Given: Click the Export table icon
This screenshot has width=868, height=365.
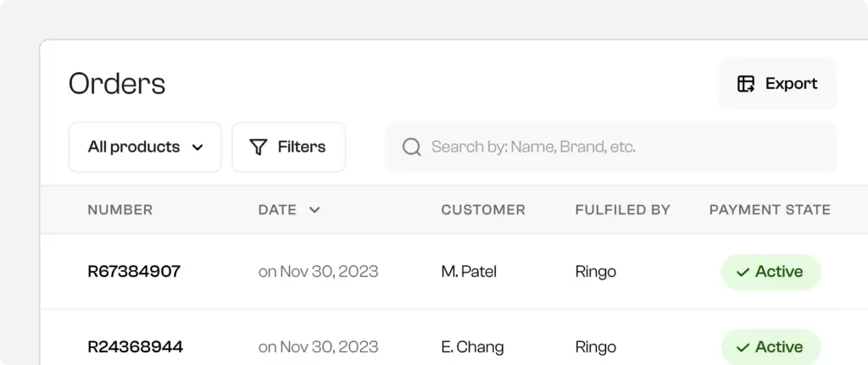Looking at the screenshot, I should 746,84.
